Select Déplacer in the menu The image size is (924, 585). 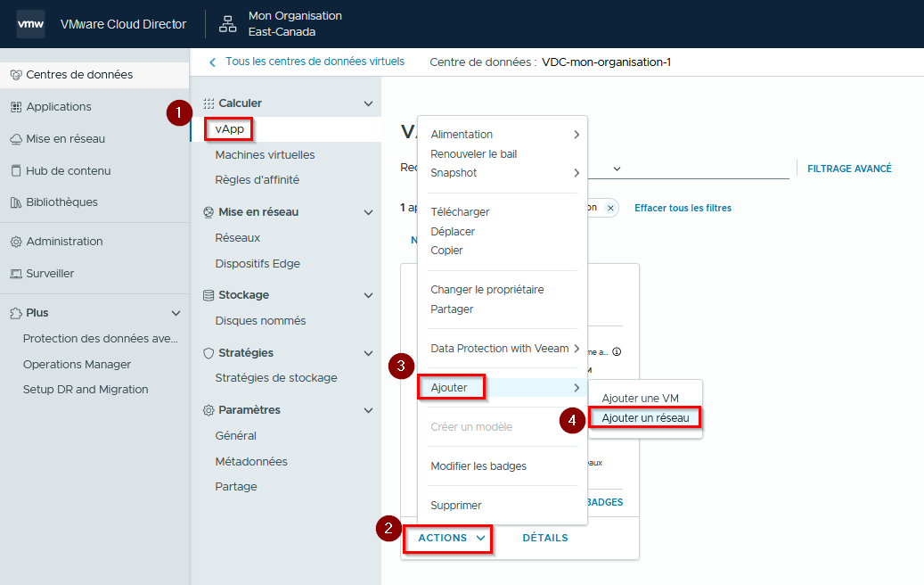[453, 232]
